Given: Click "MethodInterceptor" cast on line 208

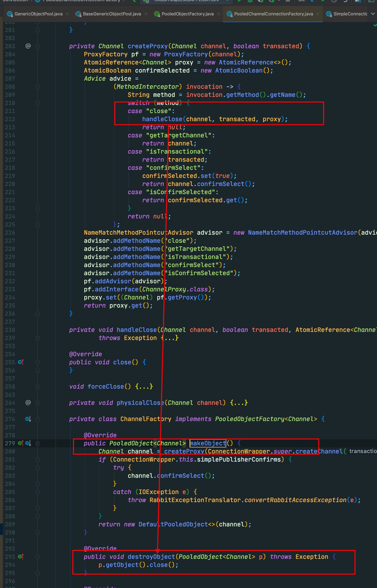Looking at the screenshot, I should click(x=148, y=87).
